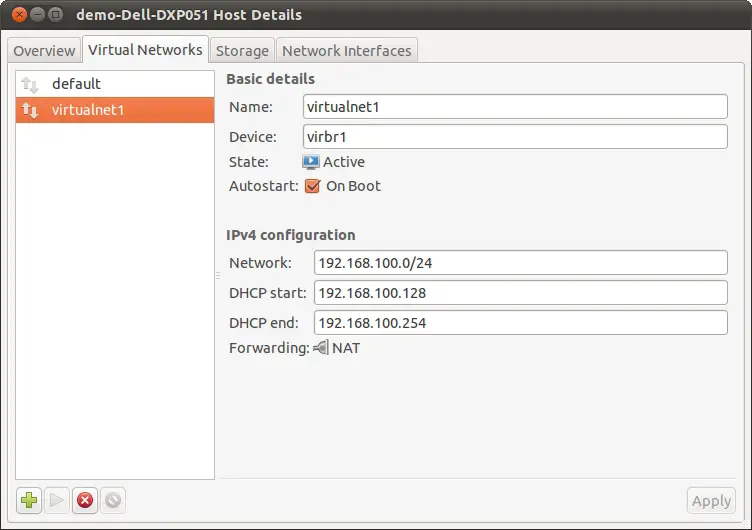This screenshot has width=752, height=530.
Task: Click the default network arrows icon
Action: pos(30,85)
